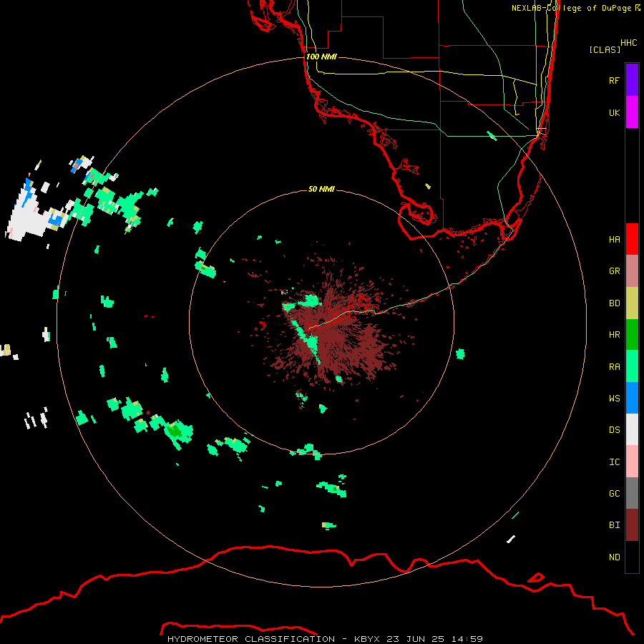Screen dimensions: 644x644
Task: Click the RA legend label
Action: 614,367
